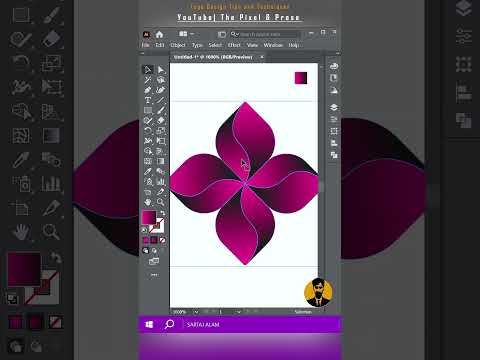480x360 pixels.
Task: Open the Select menu
Action: 215,45
